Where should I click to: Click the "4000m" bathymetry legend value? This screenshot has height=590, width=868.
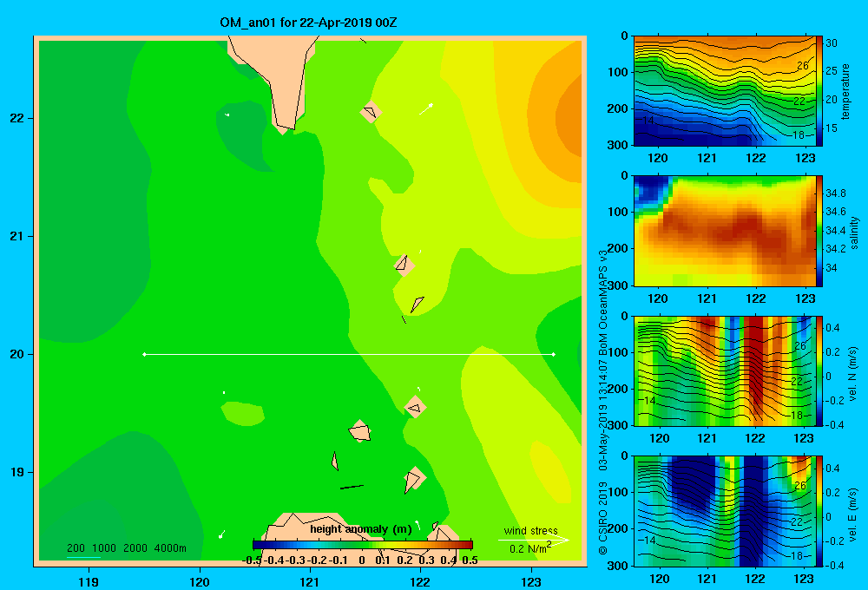170,548
